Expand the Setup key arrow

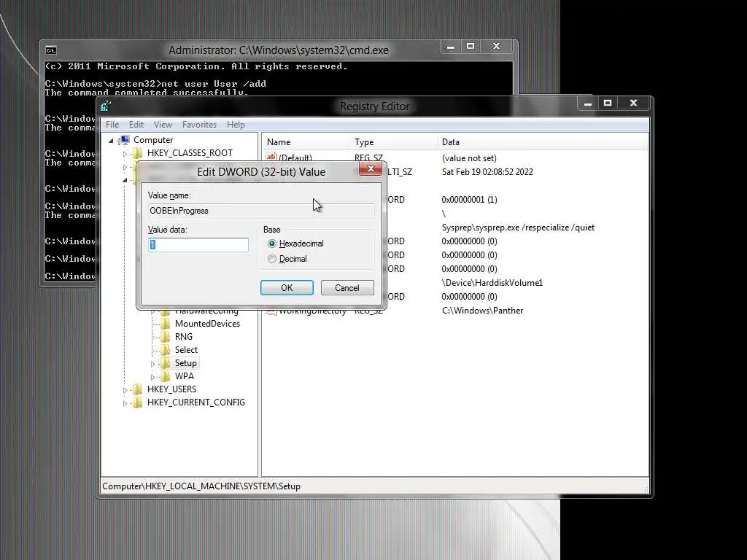pos(152,364)
